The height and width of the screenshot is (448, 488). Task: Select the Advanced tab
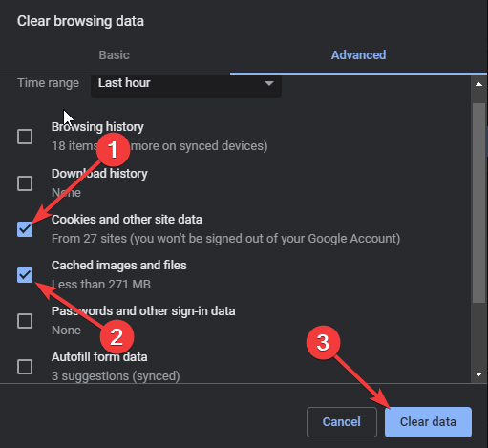click(x=358, y=55)
